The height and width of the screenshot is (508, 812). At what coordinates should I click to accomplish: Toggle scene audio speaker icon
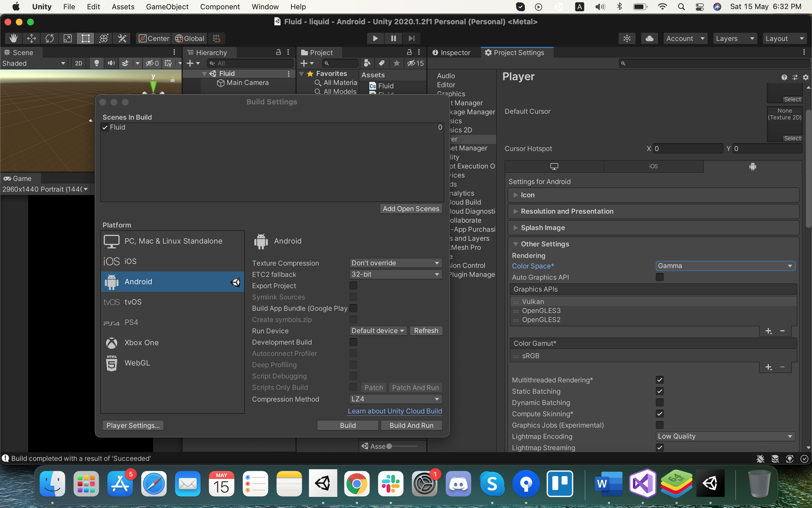pyautogui.click(x=111, y=63)
